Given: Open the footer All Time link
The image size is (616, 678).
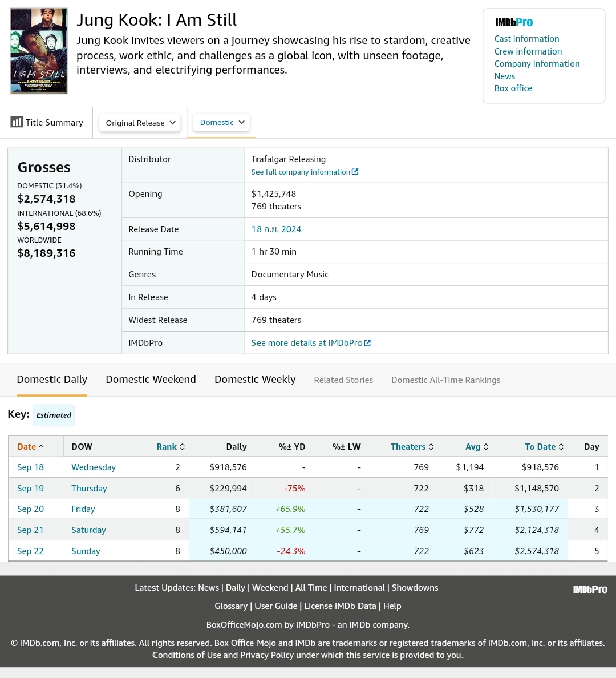Looking at the screenshot, I should pyautogui.click(x=311, y=588).
